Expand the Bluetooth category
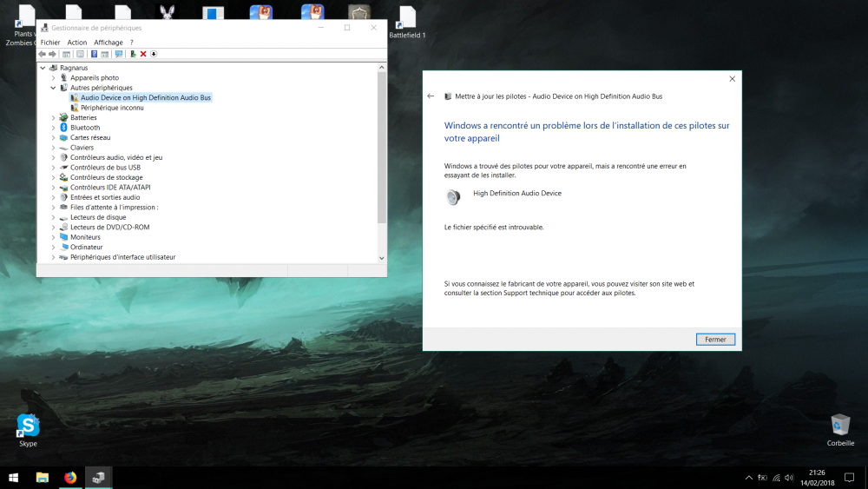The image size is (868, 489). pyautogui.click(x=53, y=128)
